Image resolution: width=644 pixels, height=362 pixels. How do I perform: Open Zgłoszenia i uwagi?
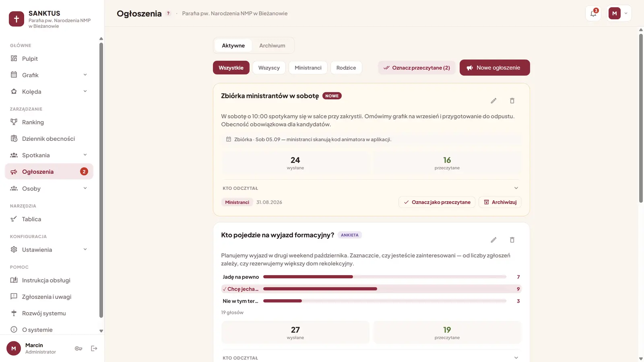click(x=49, y=297)
